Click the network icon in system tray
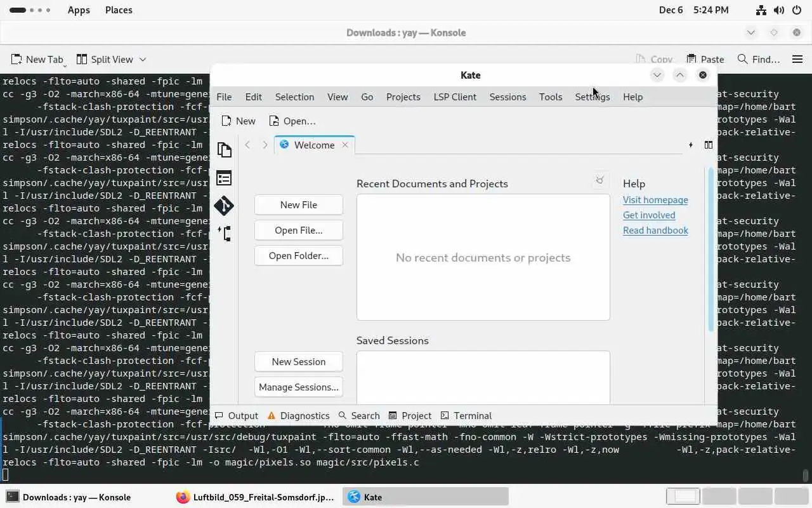The width and height of the screenshot is (812, 508). tap(761, 10)
